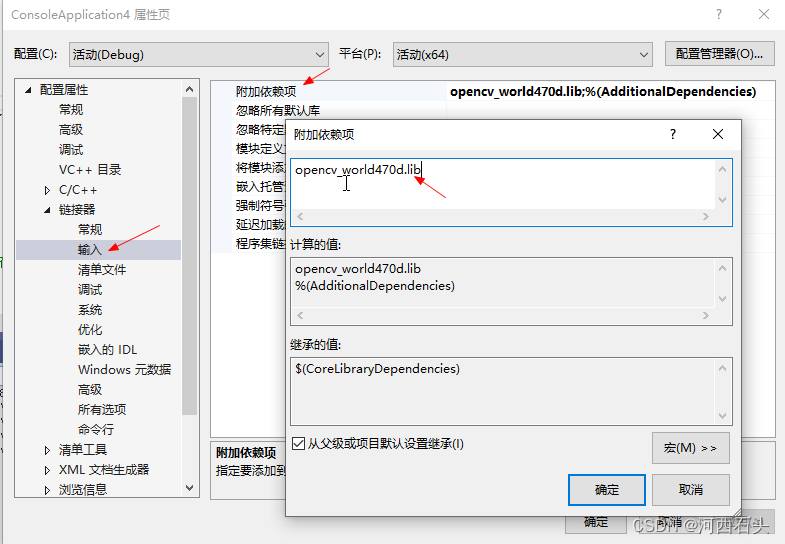Viewport: 785px width, 544px height.
Task: Expand the 浏览信息 tree node
Action: click(47, 490)
